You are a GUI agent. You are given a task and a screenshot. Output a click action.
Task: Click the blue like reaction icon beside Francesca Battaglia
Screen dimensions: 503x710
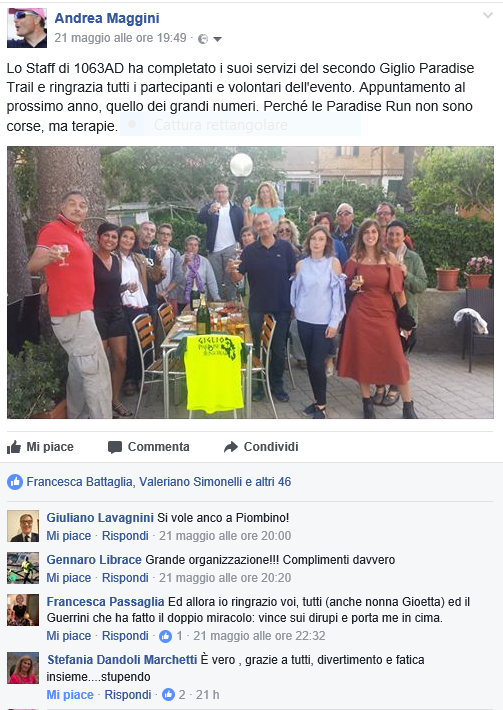tap(15, 482)
